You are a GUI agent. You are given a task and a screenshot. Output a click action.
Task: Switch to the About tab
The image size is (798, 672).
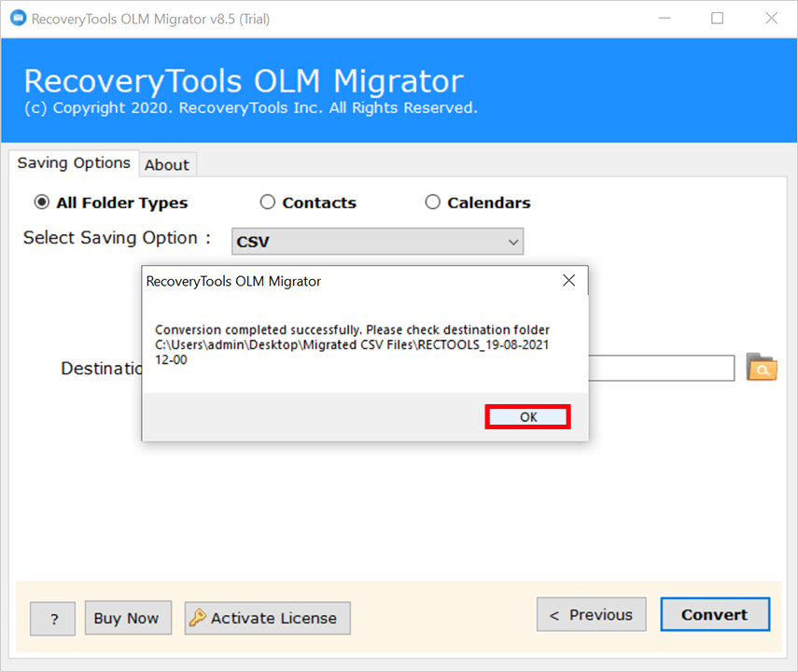pyautogui.click(x=167, y=165)
